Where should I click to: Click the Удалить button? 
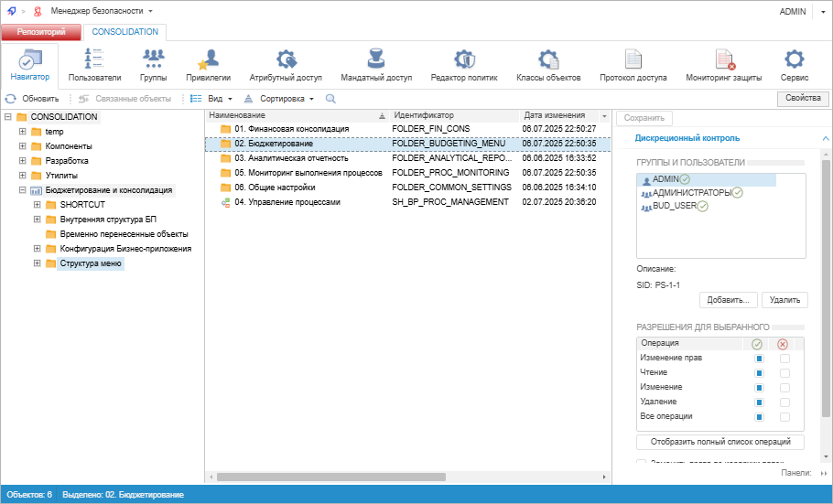[x=784, y=300]
